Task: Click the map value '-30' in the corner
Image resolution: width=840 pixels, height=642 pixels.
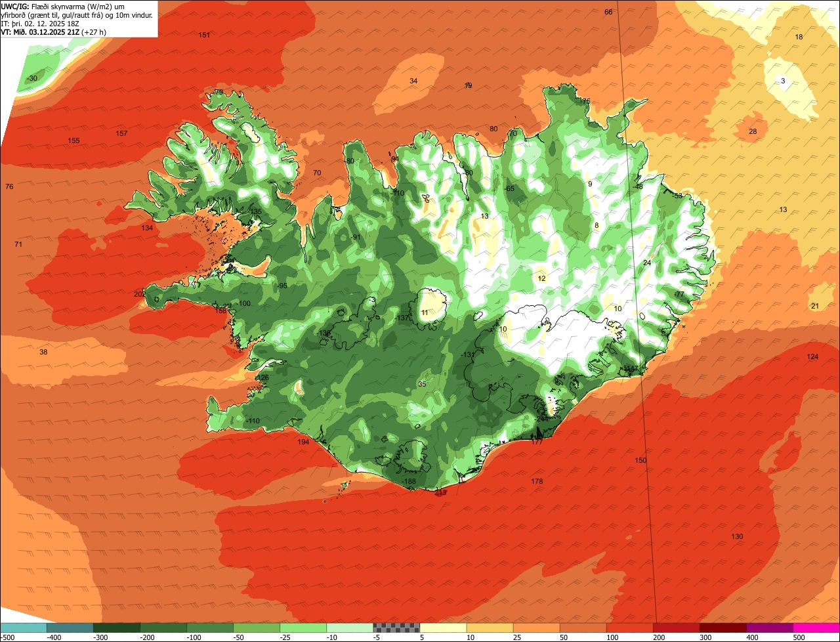Action: (32, 78)
